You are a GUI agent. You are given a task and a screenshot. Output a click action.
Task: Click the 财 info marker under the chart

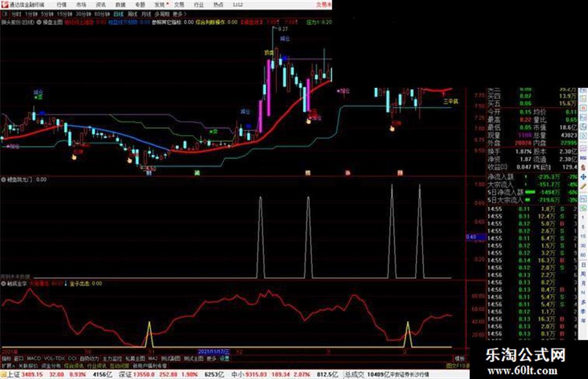[x=149, y=173]
